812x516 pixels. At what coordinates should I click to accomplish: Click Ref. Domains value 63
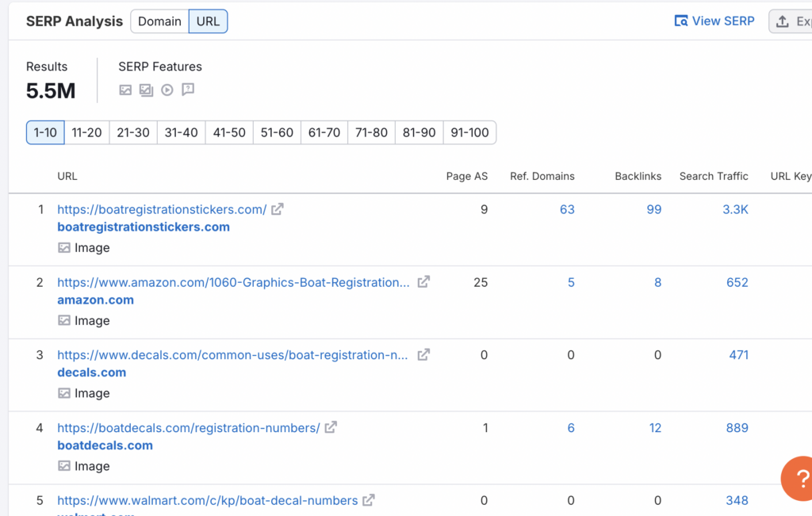click(567, 209)
